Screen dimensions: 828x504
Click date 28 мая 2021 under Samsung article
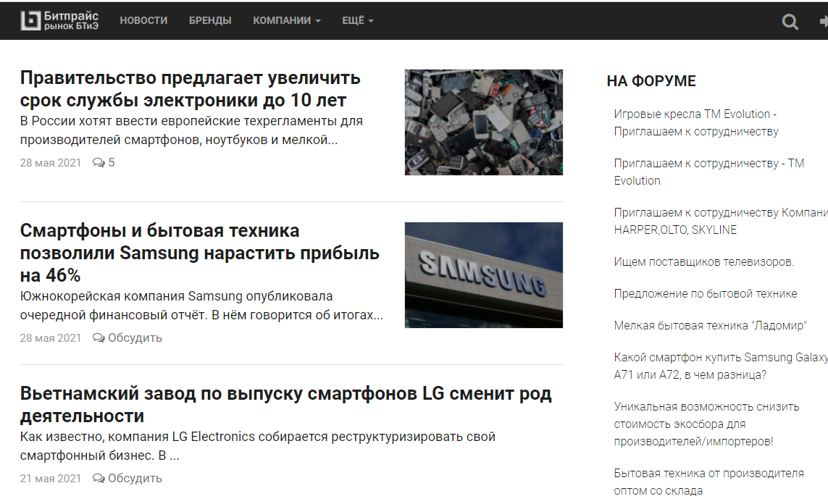tap(51, 337)
